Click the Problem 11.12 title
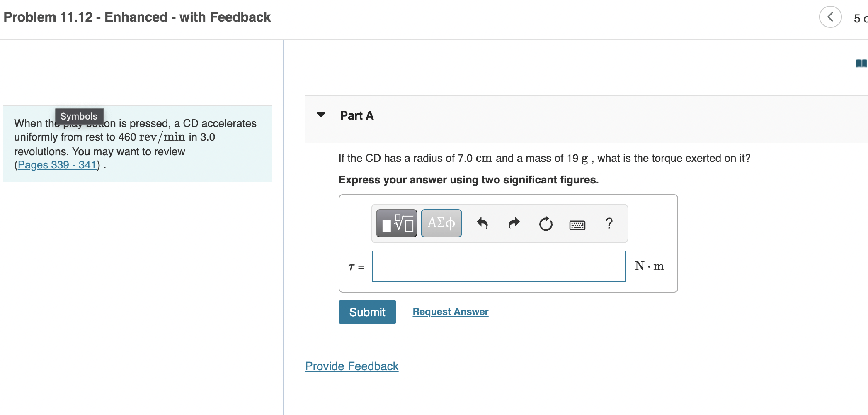The height and width of the screenshot is (415, 868). (137, 17)
